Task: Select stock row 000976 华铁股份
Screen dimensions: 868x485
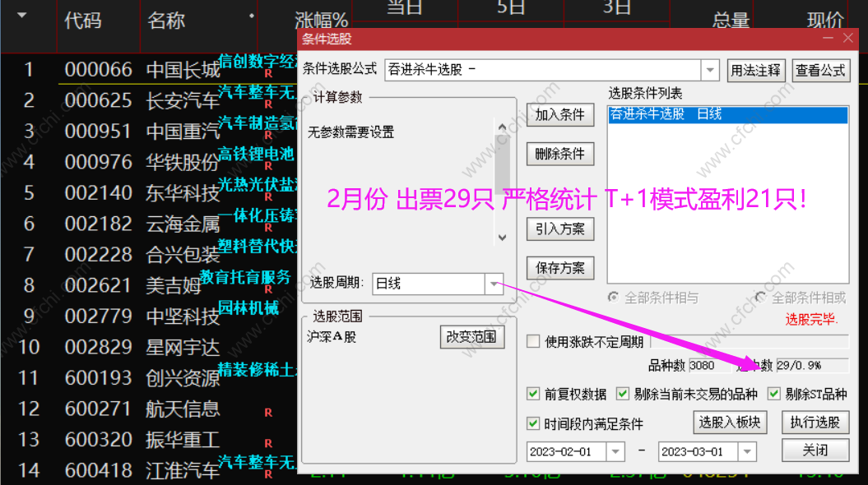Action: 150,162
